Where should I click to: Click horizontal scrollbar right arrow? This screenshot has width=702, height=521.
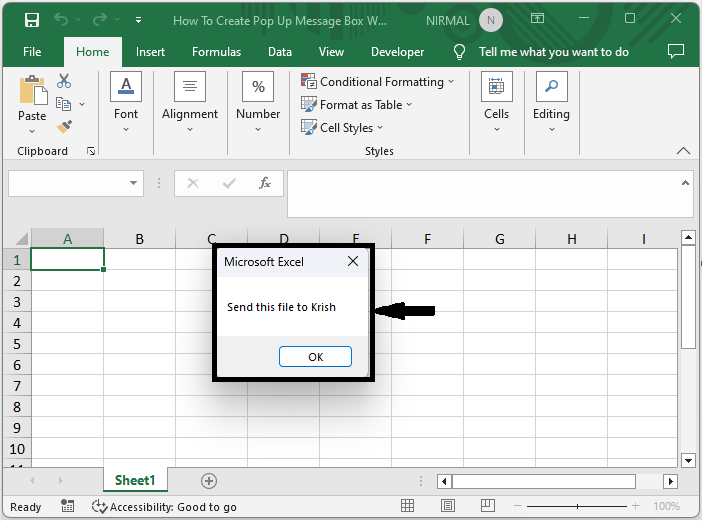[x=670, y=482]
